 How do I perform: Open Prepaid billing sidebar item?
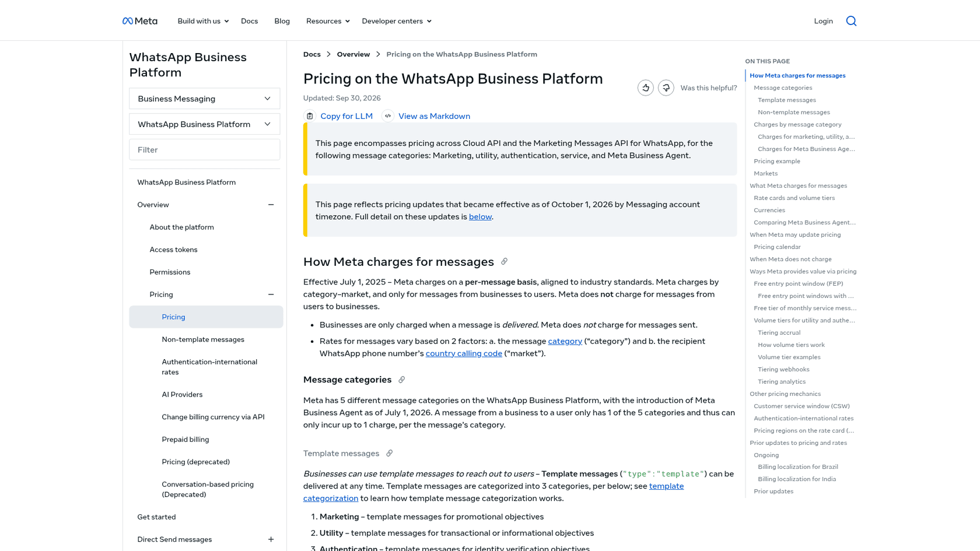pyautogui.click(x=185, y=440)
